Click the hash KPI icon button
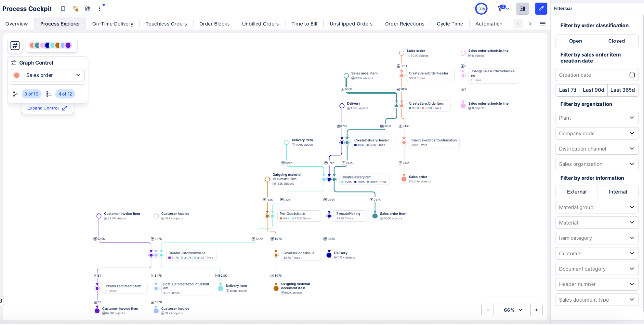The height and width of the screenshot is (325, 644). (x=15, y=45)
